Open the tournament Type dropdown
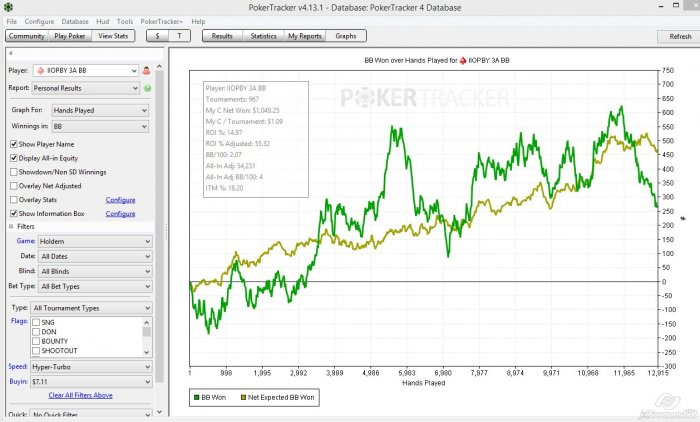 pos(91,308)
